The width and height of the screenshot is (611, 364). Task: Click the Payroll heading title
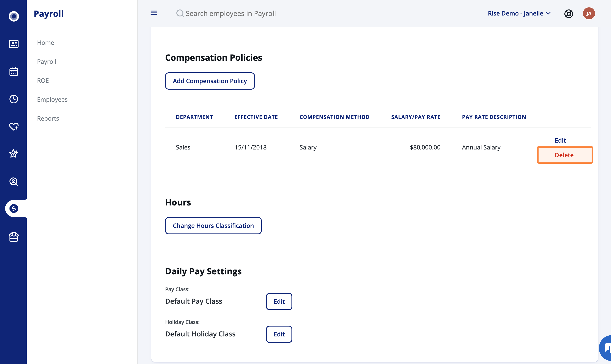tap(49, 14)
